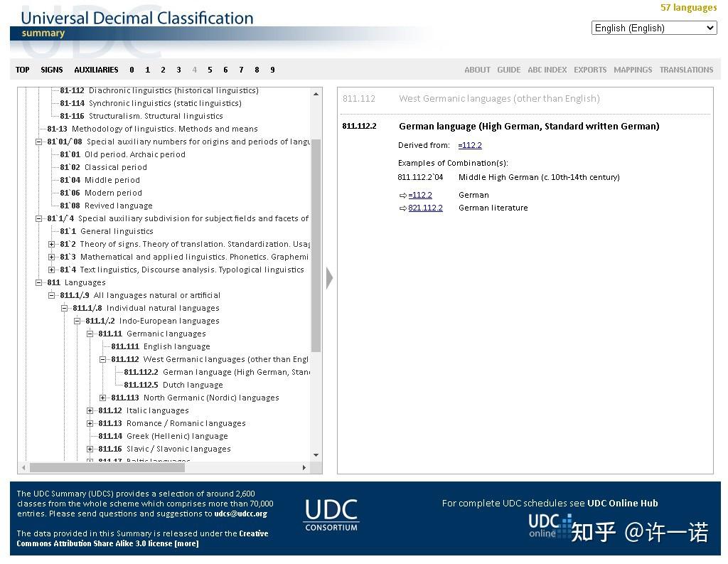Click the UDC Consortium logo
Viewport: 728px width, 564px height.
pos(331,514)
